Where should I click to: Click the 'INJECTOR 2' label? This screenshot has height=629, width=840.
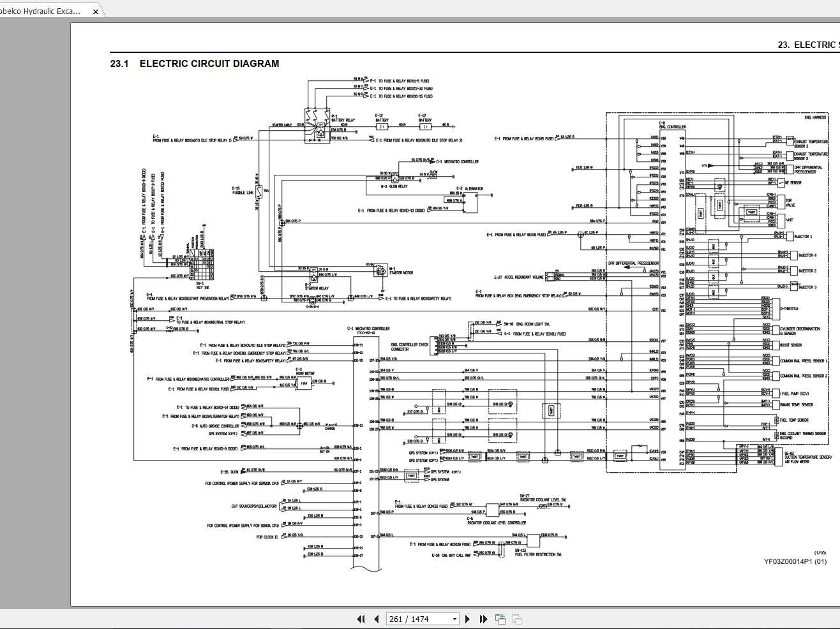pyautogui.click(x=807, y=271)
